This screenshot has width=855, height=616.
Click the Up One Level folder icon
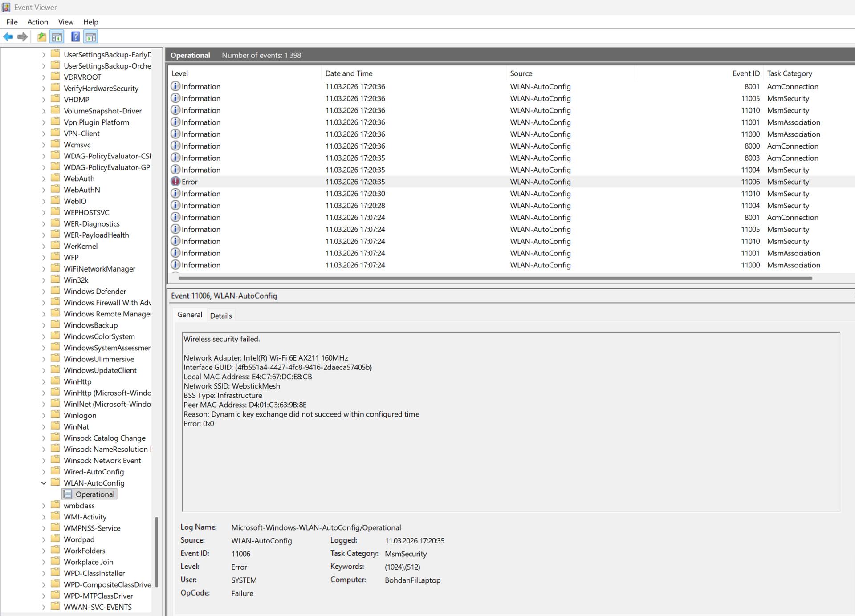click(x=41, y=37)
